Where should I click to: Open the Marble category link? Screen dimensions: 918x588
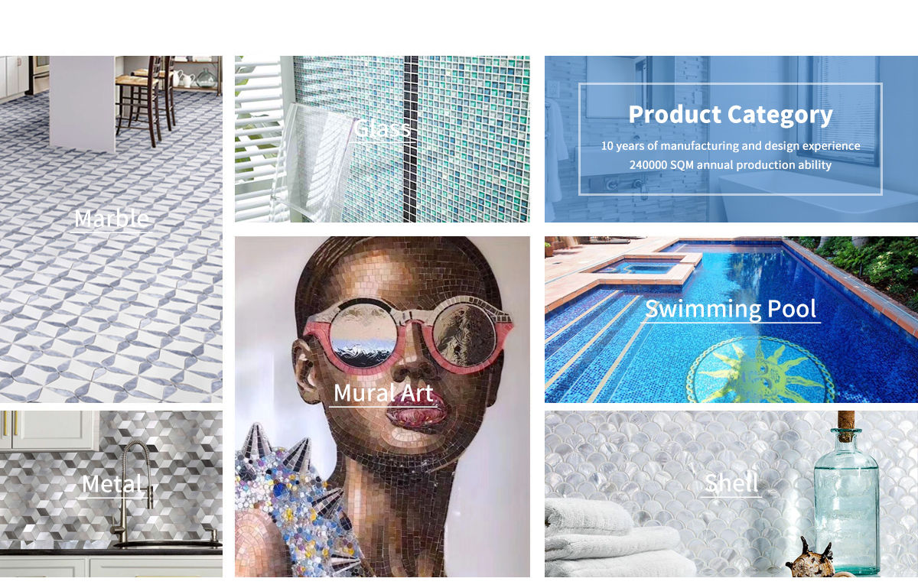click(112, 219)
